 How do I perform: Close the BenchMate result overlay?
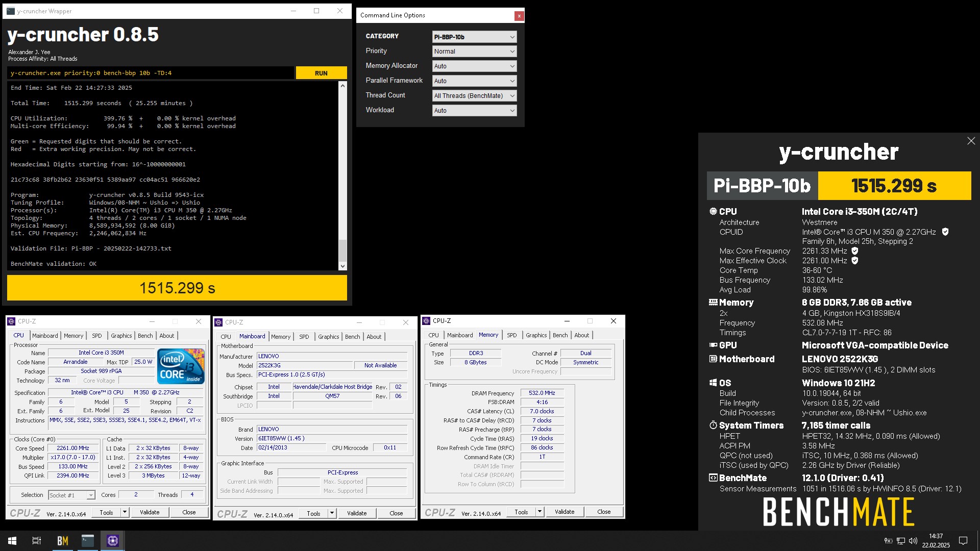point(971,141)
